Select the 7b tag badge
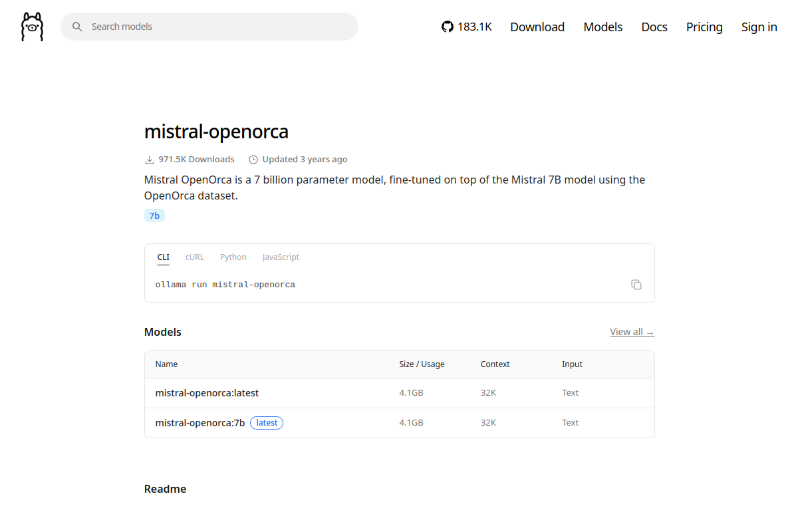This screenshot has width=798, height=532. [154, 215]
